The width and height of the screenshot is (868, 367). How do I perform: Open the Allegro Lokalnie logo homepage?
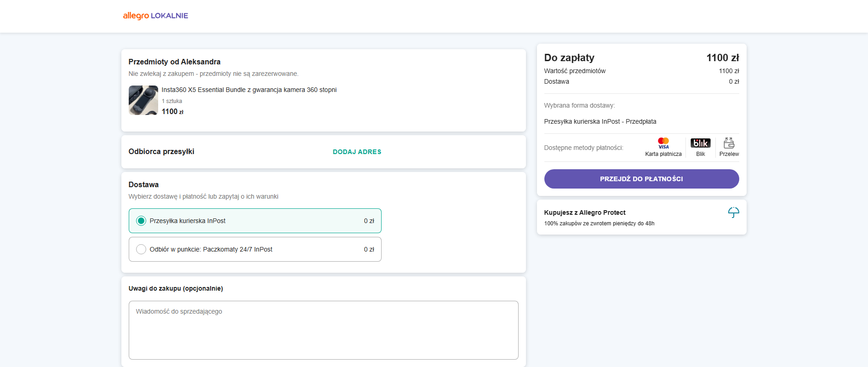155,16
